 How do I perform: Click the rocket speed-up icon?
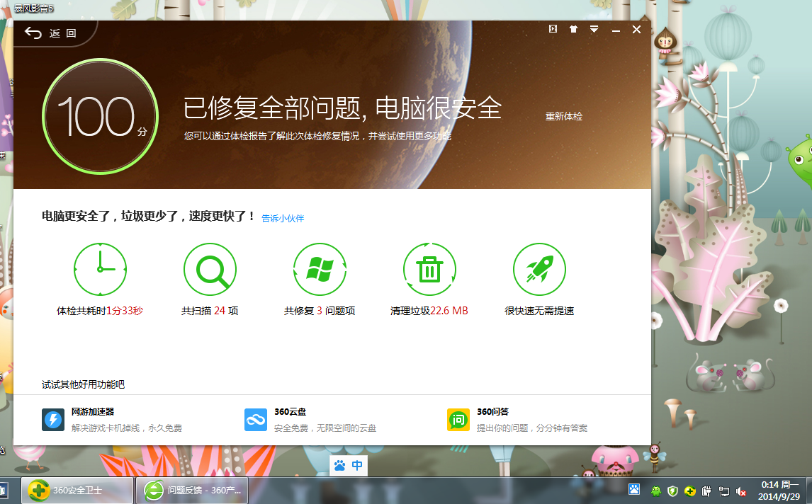pos(539,269)
